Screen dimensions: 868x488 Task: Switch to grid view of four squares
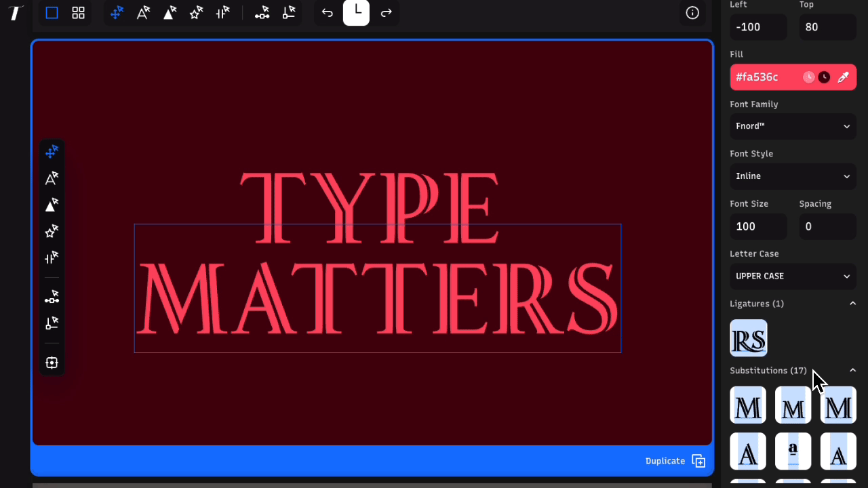tap(79, 13)
